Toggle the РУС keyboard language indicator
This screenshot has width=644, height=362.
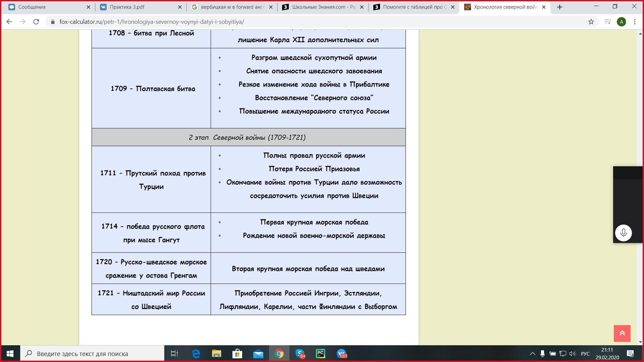tap(585, 354)
